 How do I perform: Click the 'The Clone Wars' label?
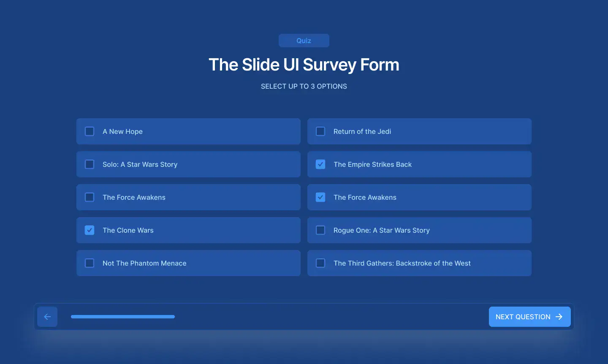tap(128, 230)
